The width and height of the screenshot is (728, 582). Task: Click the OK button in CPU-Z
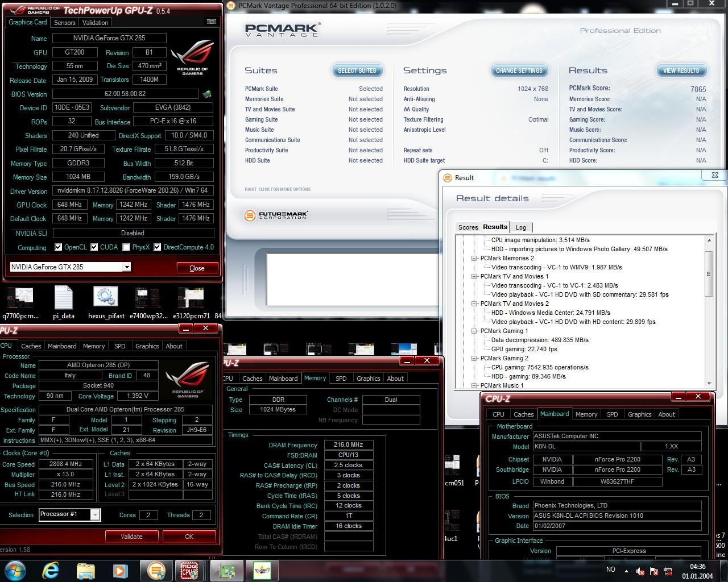point(189,536)
